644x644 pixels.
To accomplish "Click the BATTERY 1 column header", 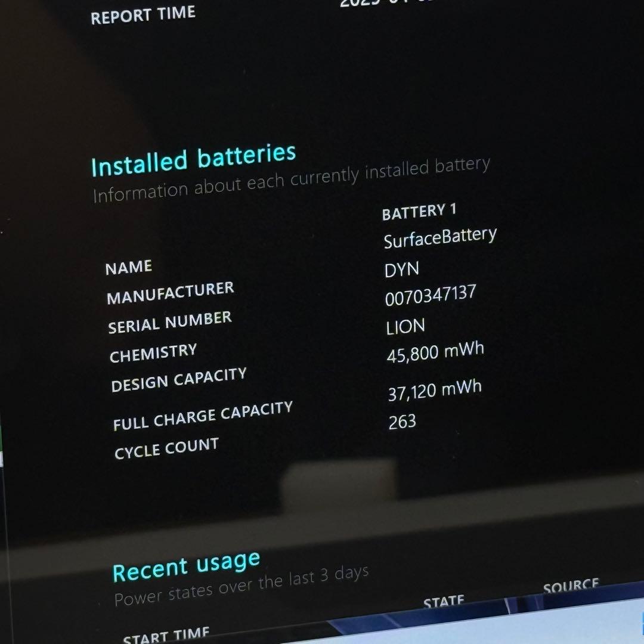I will 419,212.
